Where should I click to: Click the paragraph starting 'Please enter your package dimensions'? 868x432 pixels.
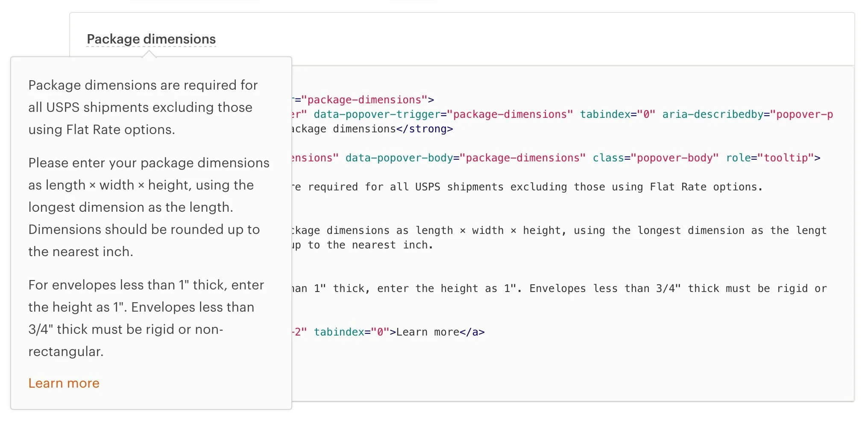tap(149, 207)
